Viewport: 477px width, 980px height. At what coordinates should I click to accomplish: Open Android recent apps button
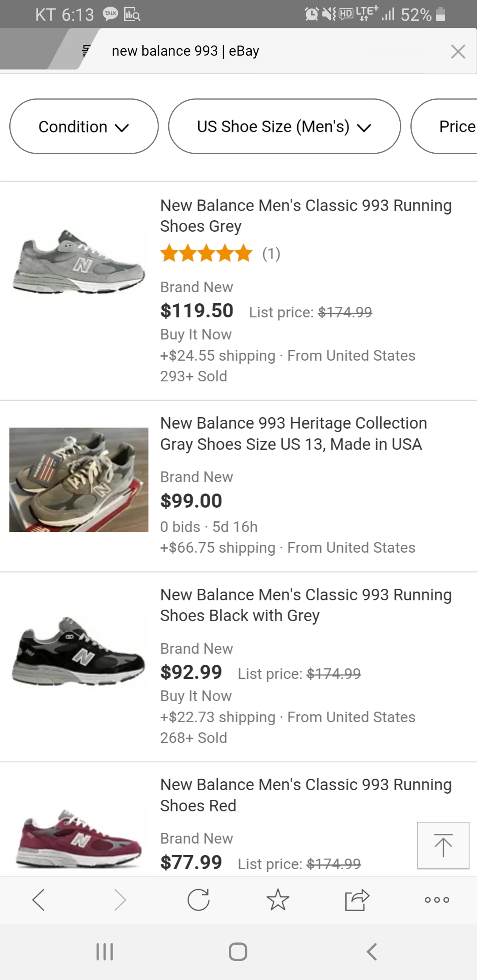(105, 951)
